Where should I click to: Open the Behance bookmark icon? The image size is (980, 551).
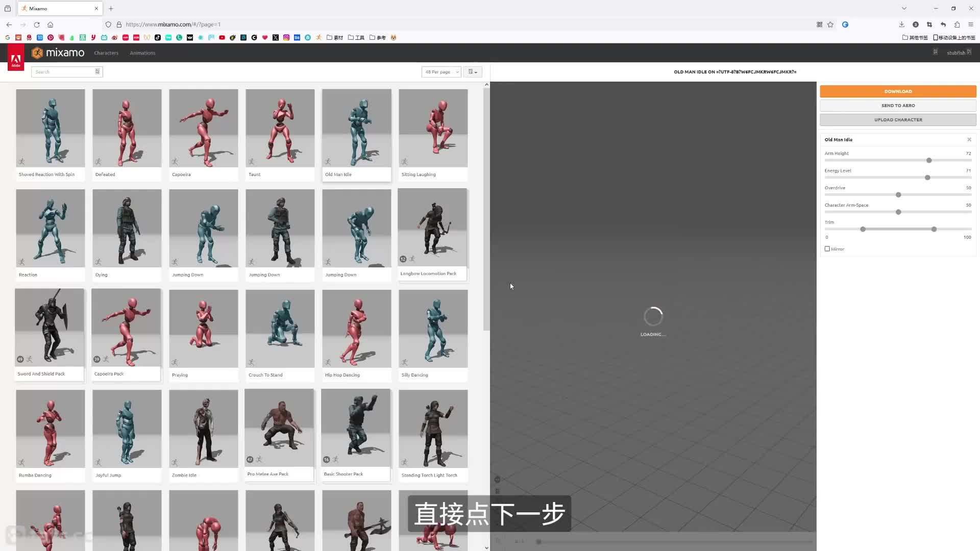point(297,37)
